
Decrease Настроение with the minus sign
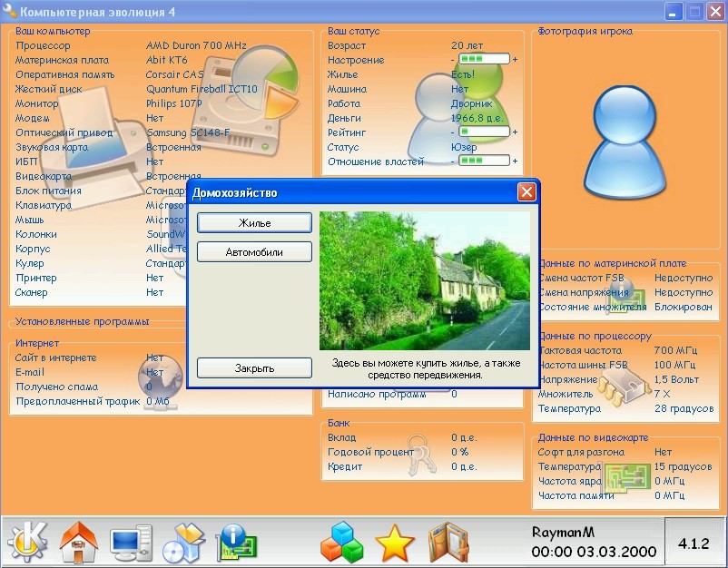click(452, 60)
